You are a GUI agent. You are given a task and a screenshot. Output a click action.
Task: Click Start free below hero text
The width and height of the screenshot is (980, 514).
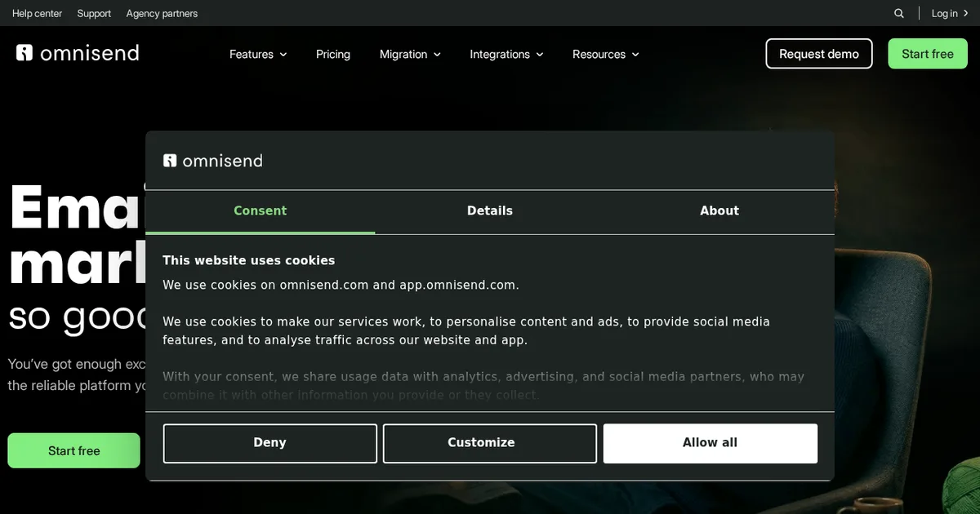click(73, 450)
